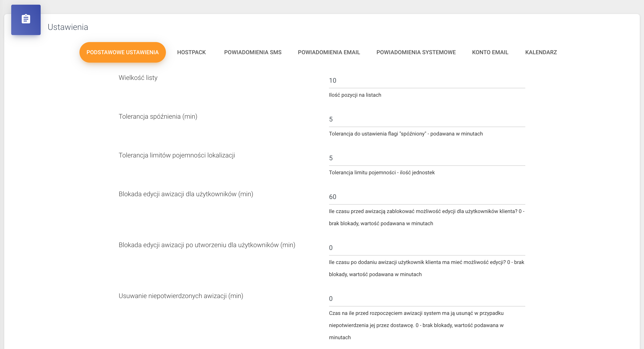Click the Wielkość listy input field
This screenshot has height=349, width=644.
427,81
